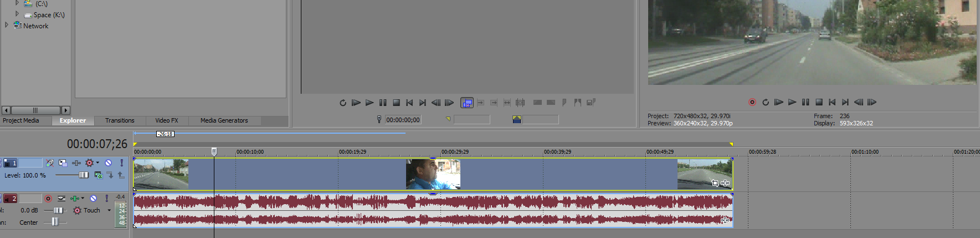The height and width of the screenshot is (238, 980).
Task: Solo audio track 2
Action: 107,199
